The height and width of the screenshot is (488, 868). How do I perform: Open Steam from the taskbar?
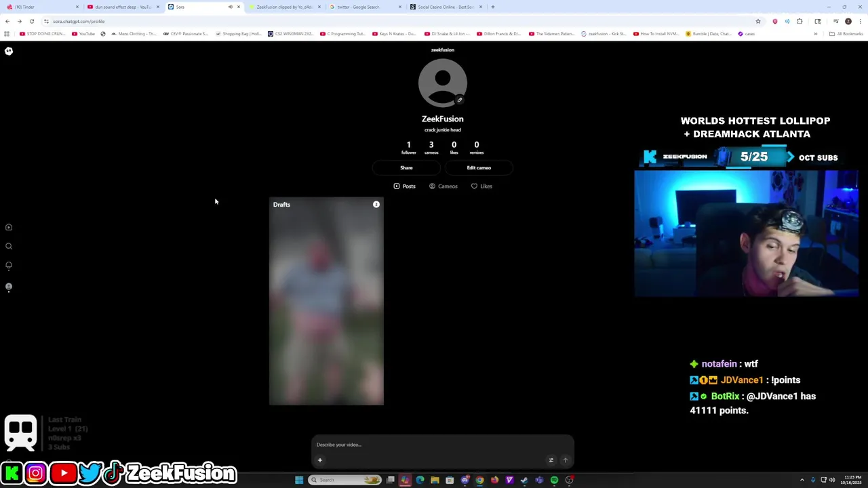[524, 480]
